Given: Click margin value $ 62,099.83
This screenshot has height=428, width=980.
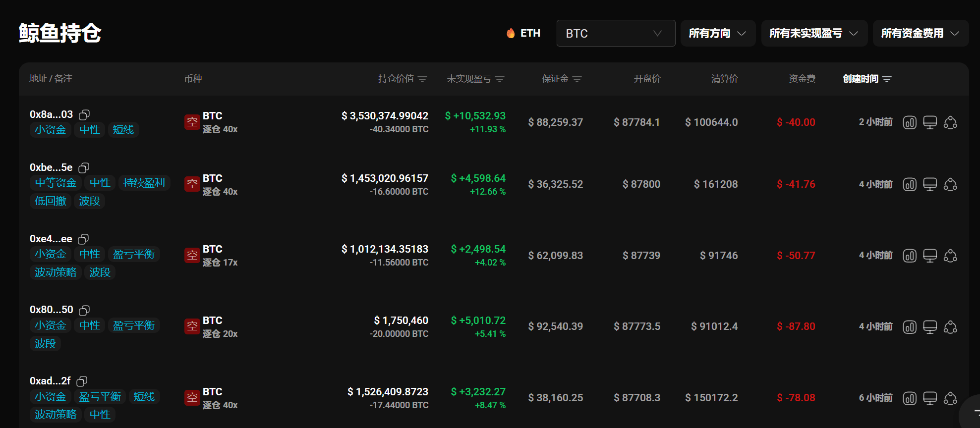Looking at the screenshot, I should tap(555, 256).
